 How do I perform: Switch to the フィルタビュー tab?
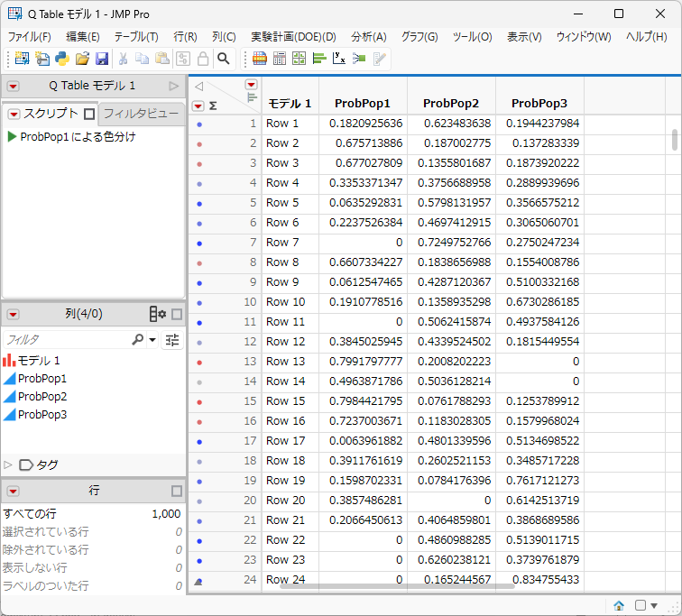click(x=141, y=114)
